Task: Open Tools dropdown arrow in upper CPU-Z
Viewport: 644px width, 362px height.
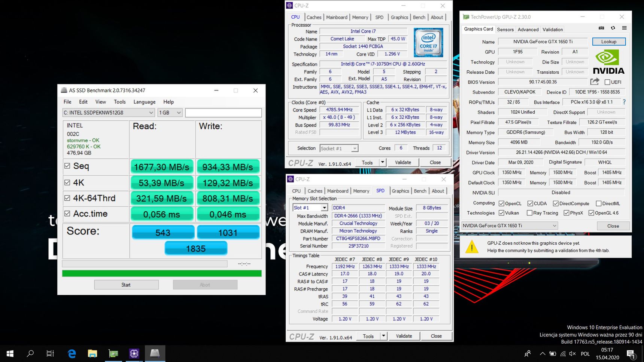Action: point(382,162)
